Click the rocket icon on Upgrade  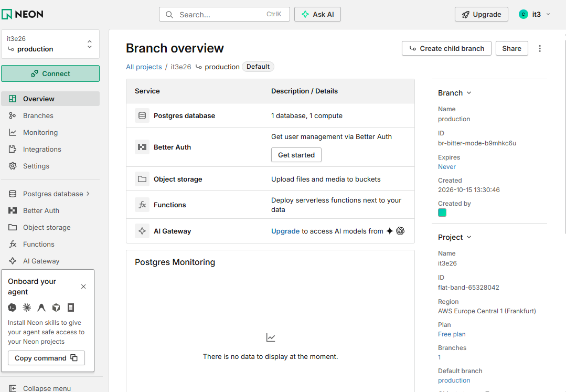(x=466, y=15)
